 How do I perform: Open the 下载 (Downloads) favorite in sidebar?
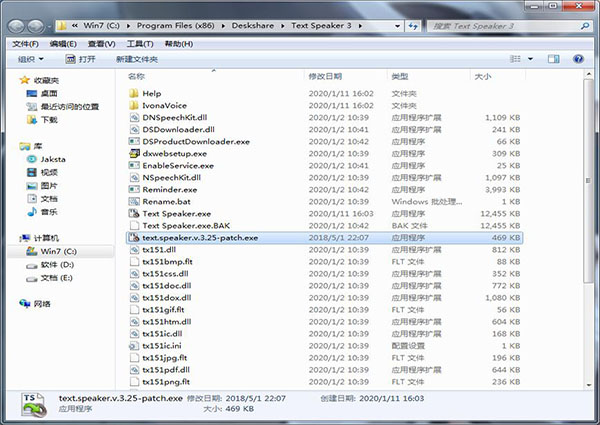[49, 119]
